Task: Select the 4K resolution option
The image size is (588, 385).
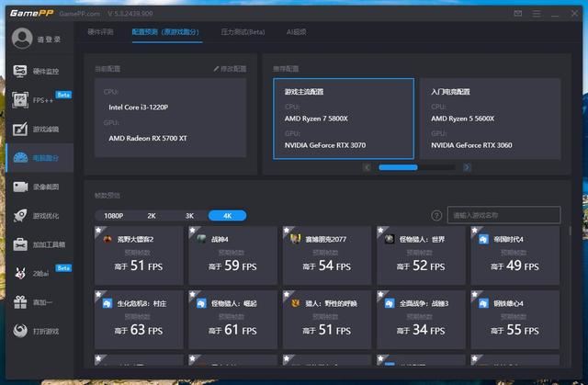Action: pos(227,216)
